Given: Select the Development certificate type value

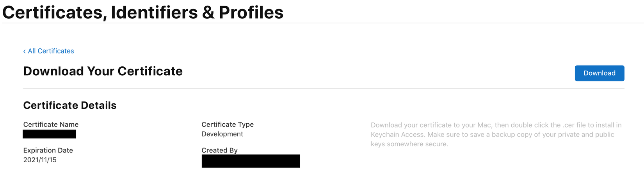Looking at the screenshot, I should coord(222,134).
